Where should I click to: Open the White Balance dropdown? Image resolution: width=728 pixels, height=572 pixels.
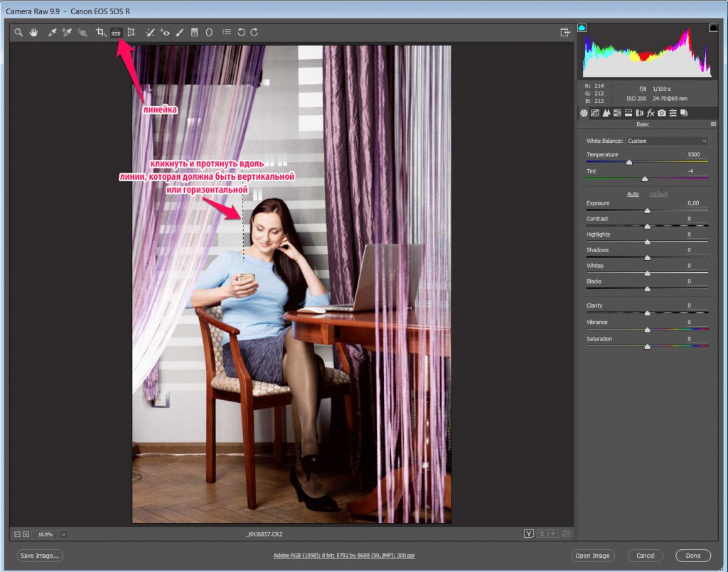pos(667,141)
